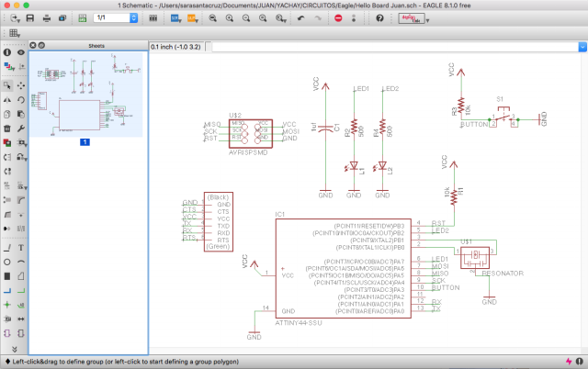Select the Mirror tool icon
The image size is (588, 369).
[7, 100]
